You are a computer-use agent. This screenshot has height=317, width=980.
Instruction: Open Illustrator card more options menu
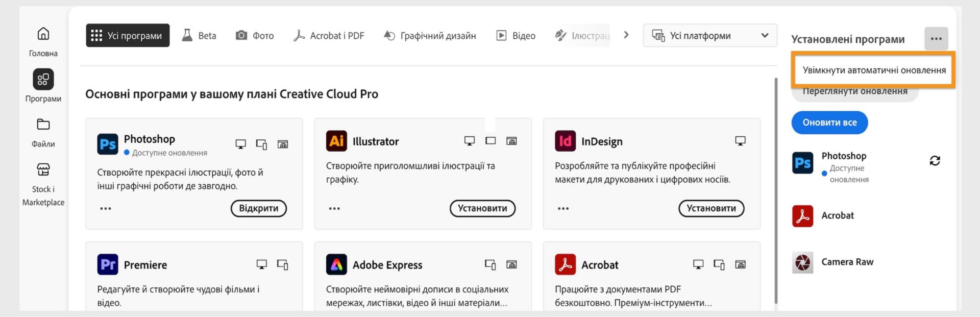[x=334, y=208]
